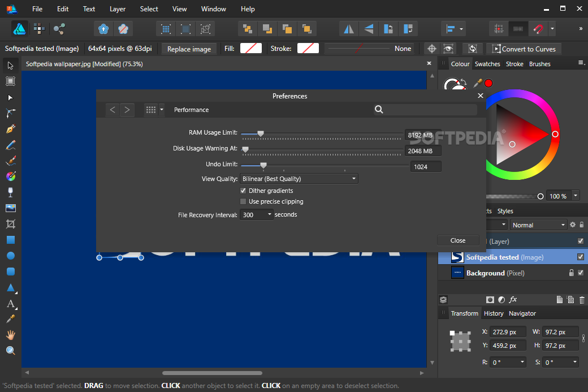Switch to Swatches tab
The image size is (588, 392).
pyautogui.click(x=487, y=64)
